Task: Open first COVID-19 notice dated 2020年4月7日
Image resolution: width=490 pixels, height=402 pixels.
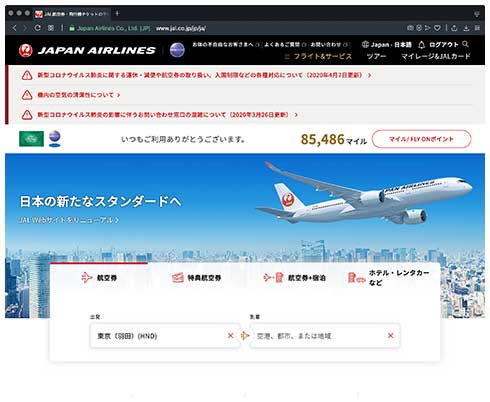Action: 204,75
